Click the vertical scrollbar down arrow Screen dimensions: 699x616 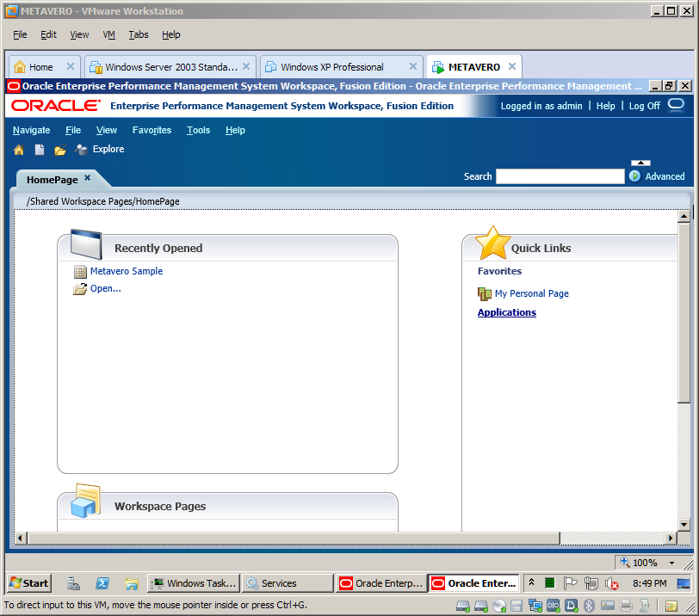684,524
